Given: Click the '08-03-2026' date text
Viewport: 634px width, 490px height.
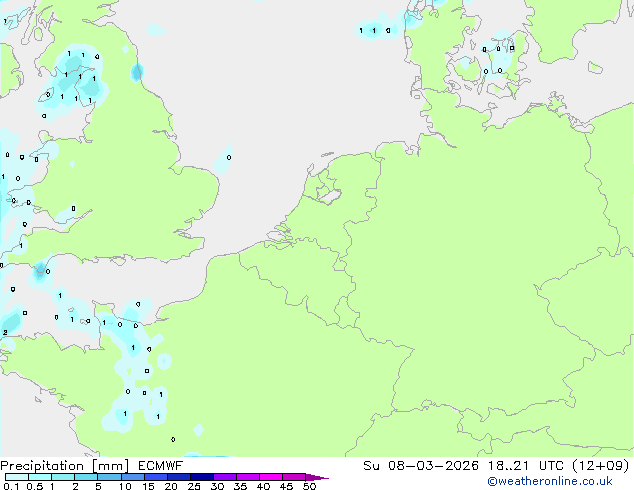Looking at the screenshot, I should pos(433,466).
